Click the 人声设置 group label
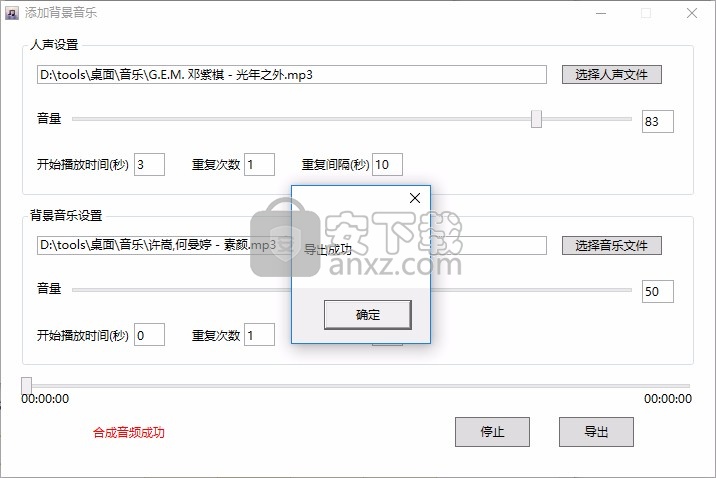The width and height of the screenshot is (716, 478). (54, 45)
